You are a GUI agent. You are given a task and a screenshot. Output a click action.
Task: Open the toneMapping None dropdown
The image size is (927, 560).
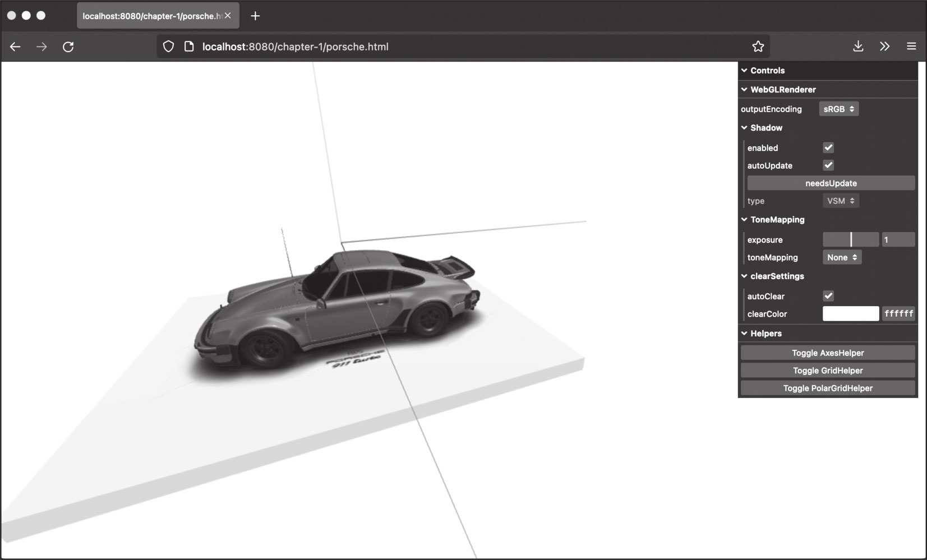click(841, 257)
